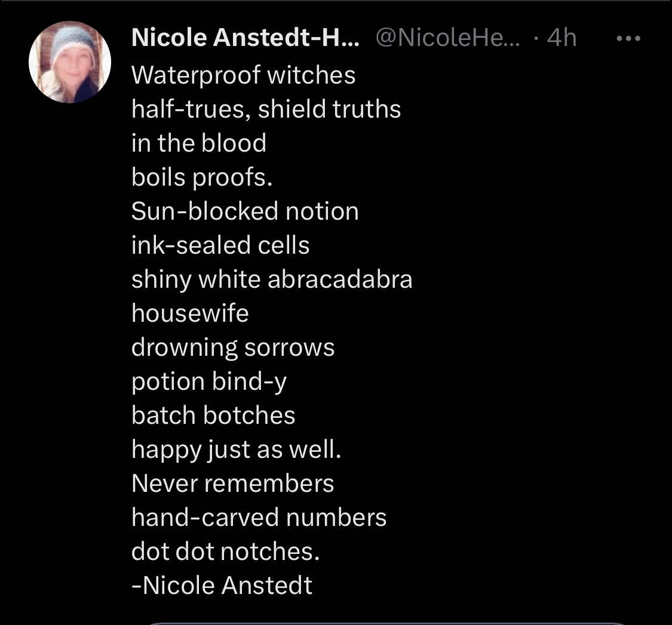
Task: Click the line "Waterproof witches"
Action: 243,75
